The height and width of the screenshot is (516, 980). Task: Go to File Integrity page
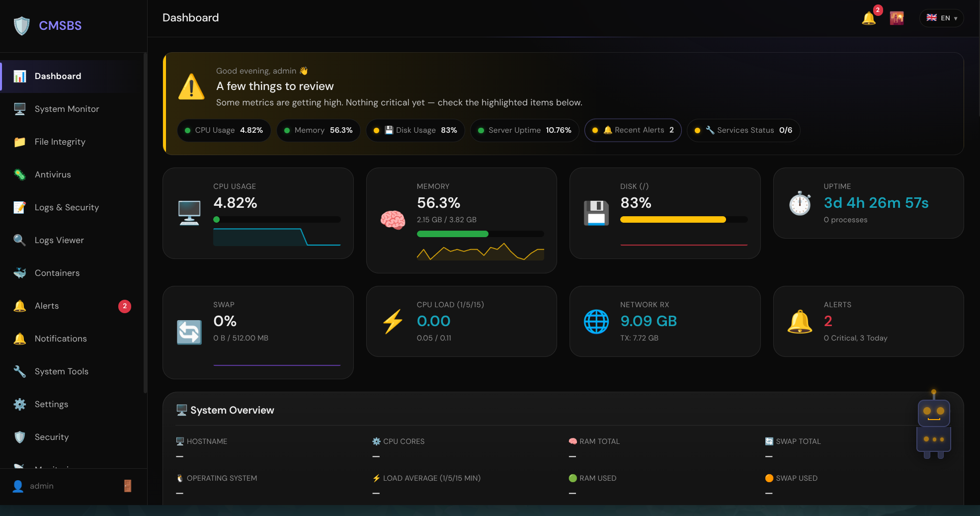(x=73, y=142)
